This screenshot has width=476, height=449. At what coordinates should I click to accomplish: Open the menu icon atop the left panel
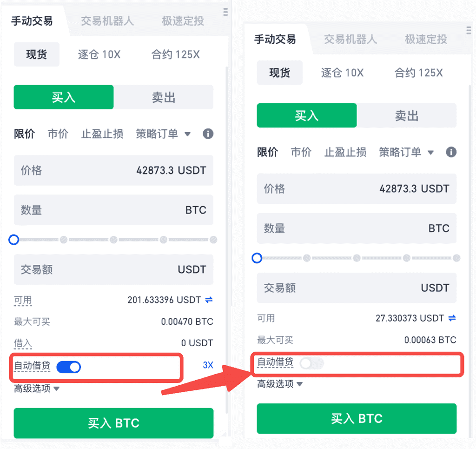pos(226,12)
